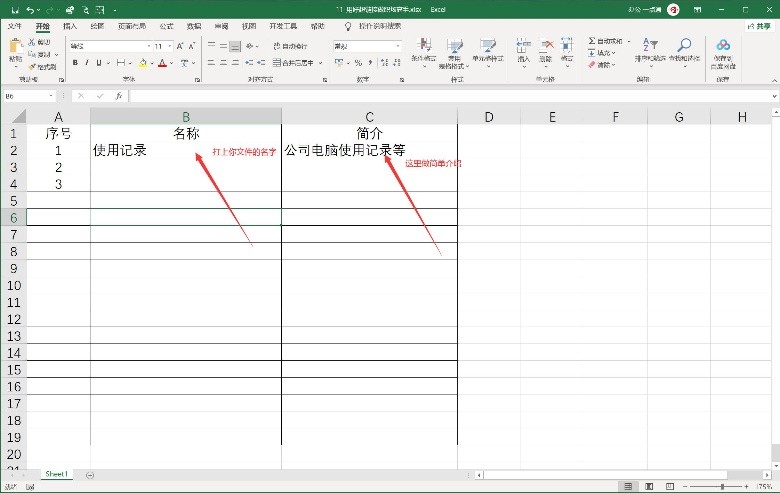Click the AutoSum button

click(606, 41)
